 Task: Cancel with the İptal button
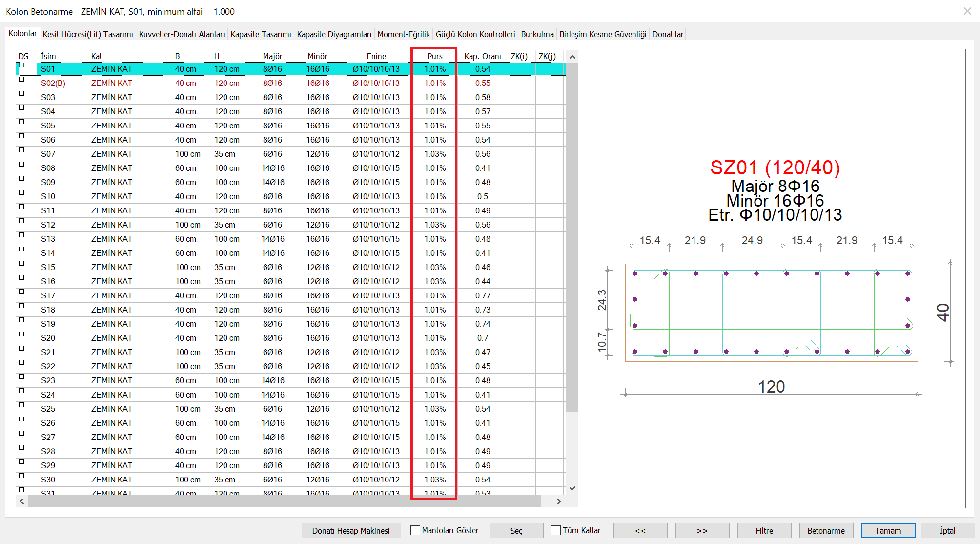[947, 531]
